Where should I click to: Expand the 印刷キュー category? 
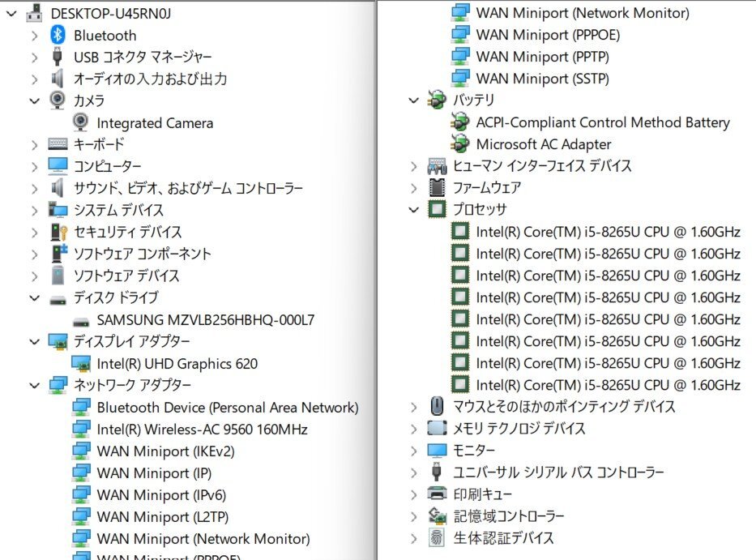(413, 494)
